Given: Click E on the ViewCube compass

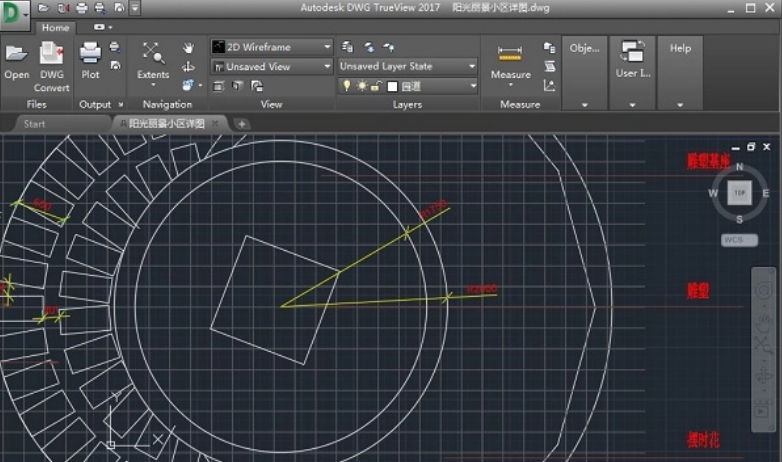Looking at the screenshot, I should coord(766,193).
